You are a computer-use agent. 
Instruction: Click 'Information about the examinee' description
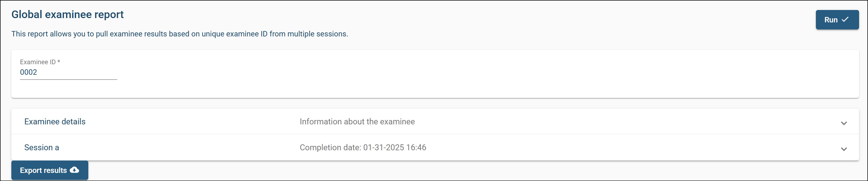(357, 121)
